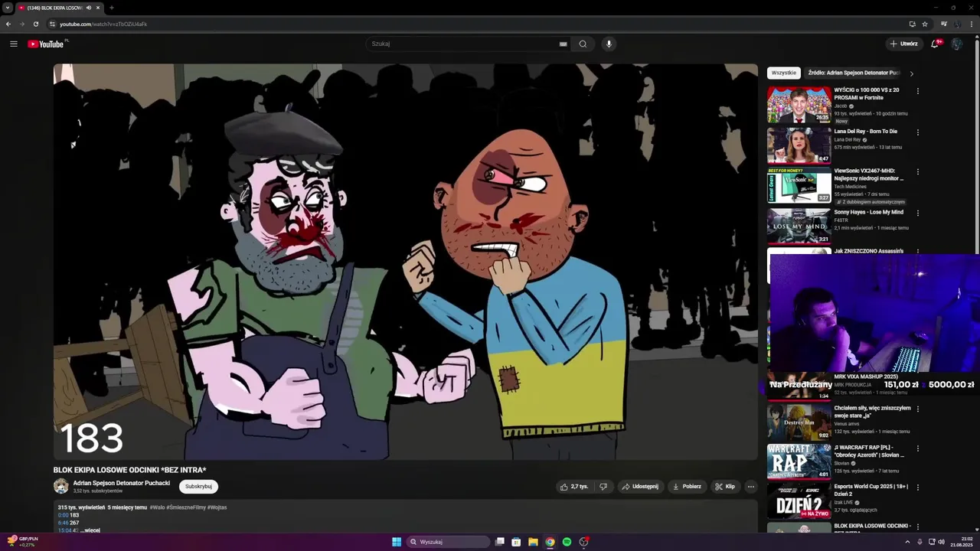Open more actions menu under the video
The image size is (980, 551).
click(750, 486)
